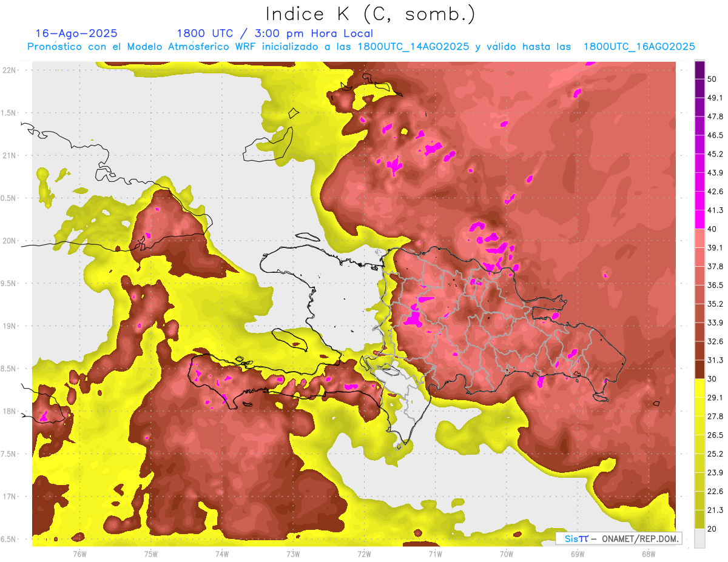The width and height of the screenshot is (728, 562).
Task: Click the colorbar value '20'
Action: coord(713,529)
